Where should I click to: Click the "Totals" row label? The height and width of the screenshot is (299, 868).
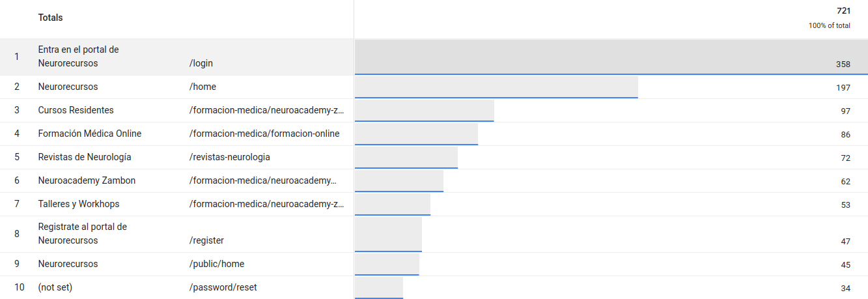[50, 18]
